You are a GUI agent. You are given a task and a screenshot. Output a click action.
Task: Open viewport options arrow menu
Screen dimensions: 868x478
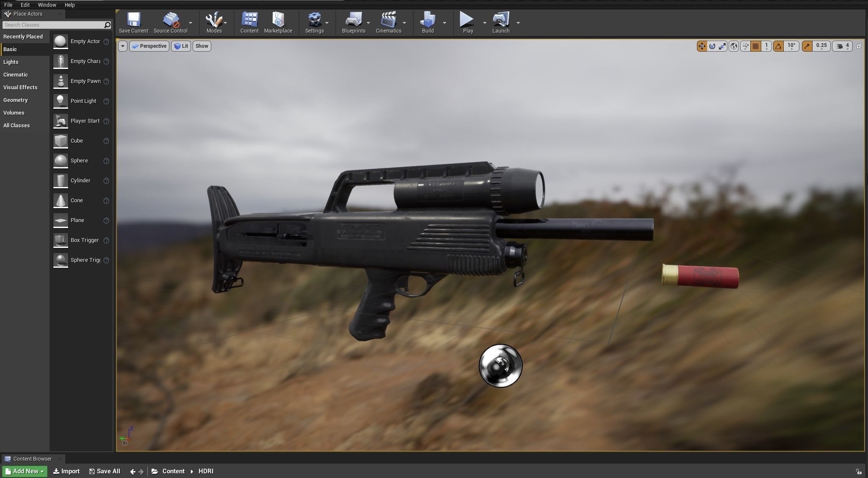click(x=122, y=46)
